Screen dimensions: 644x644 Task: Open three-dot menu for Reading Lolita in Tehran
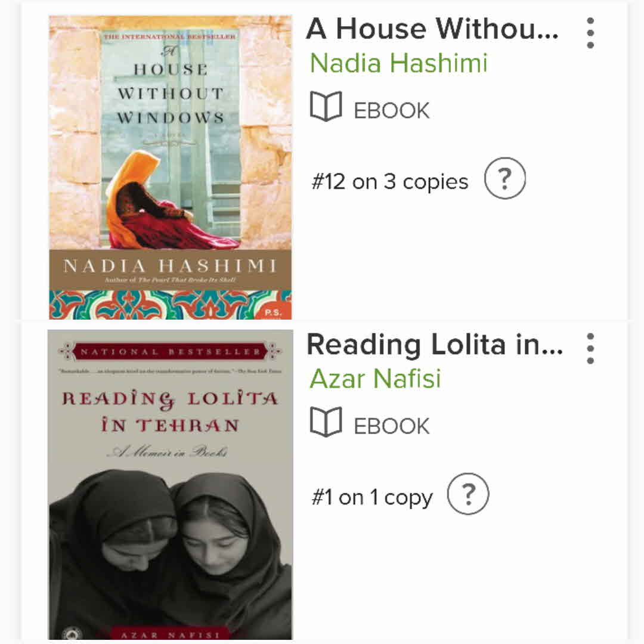[590, 348]
